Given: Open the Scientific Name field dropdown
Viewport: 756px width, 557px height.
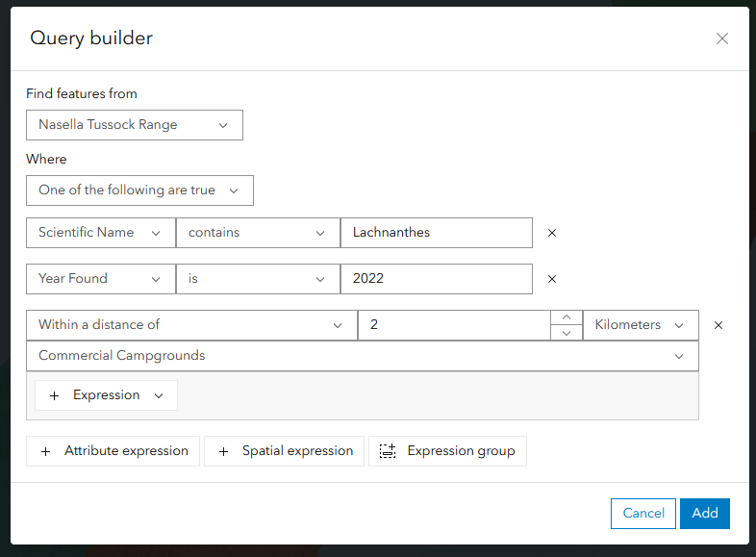Looking at the screenshot, I should coord(100,233).
